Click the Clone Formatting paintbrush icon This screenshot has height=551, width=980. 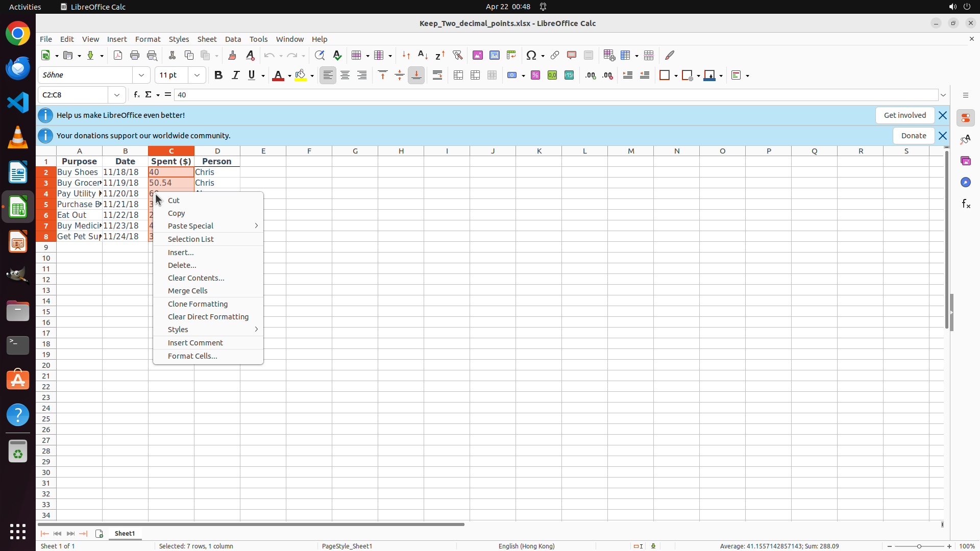point(232,55)
